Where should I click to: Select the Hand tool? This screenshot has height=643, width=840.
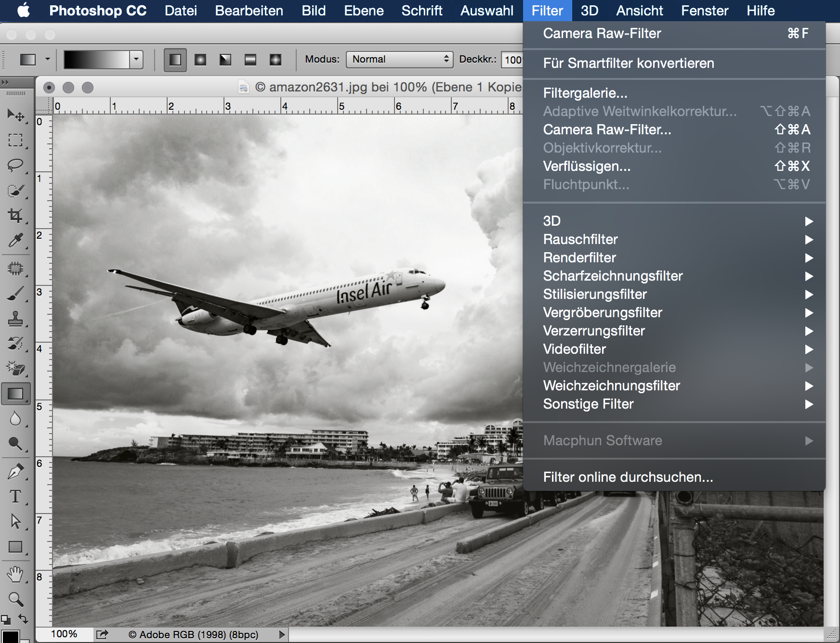pos(15,574)
